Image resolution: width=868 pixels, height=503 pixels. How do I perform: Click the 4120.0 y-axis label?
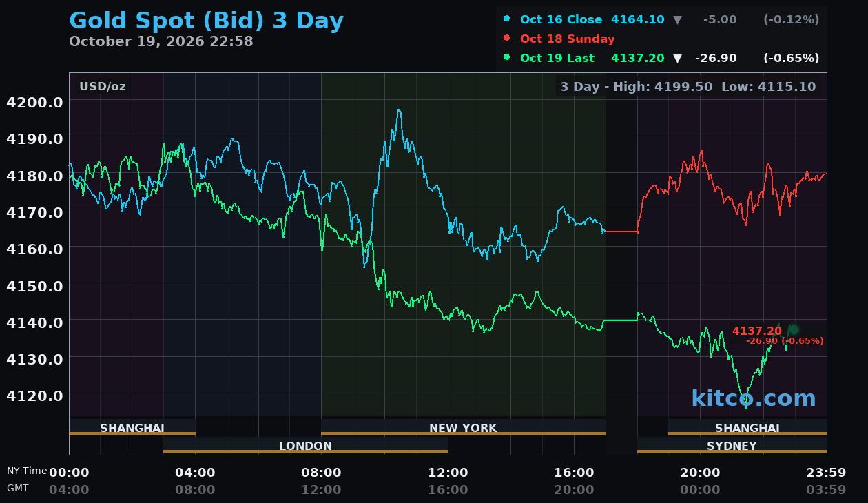coord(34,395)
